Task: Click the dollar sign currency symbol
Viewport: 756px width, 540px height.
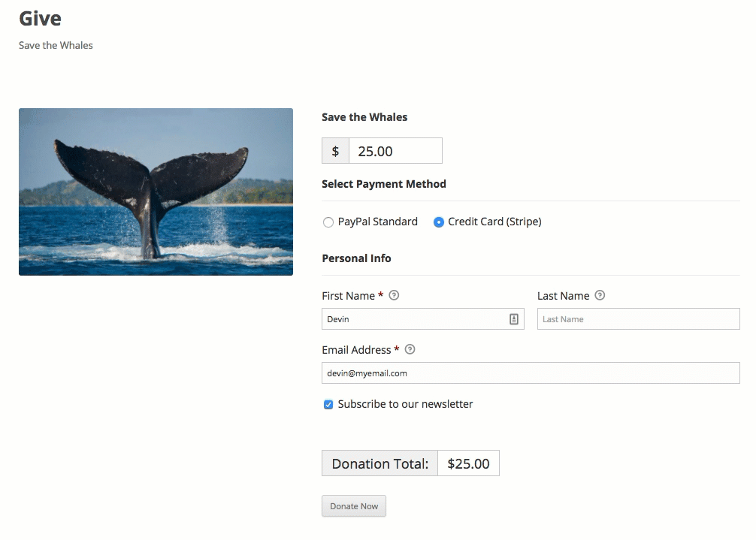Action: click(x=336, y=151)
